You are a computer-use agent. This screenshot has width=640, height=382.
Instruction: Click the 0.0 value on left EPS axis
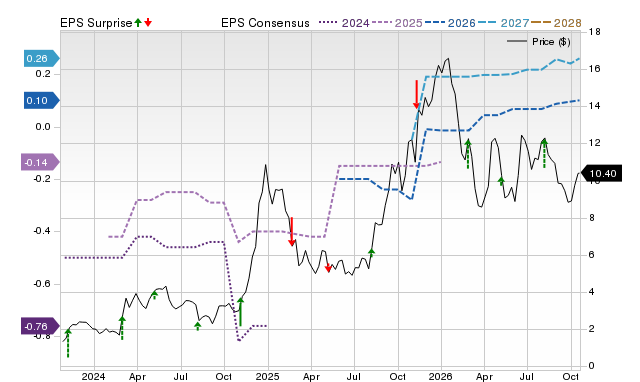43,127
